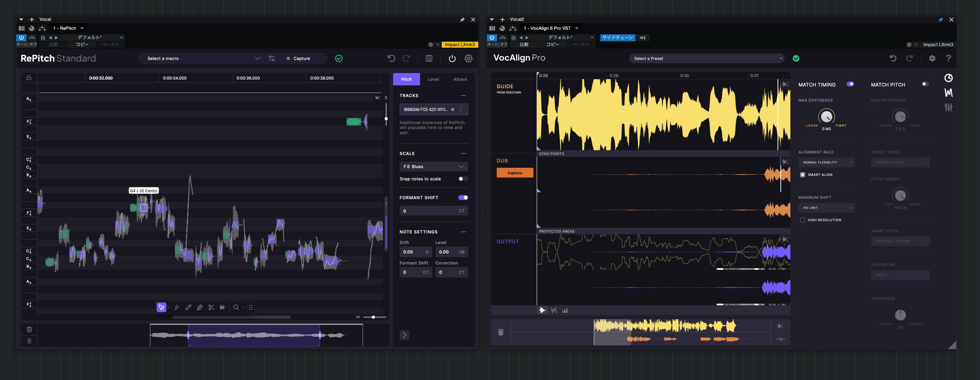Click the RePitch trash delete icon

29,329
